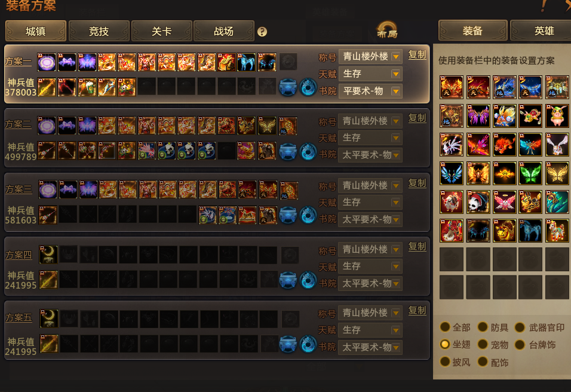Click the blue horse mount icon
This screenshot has width=571, height=392.
click(530, 231)
